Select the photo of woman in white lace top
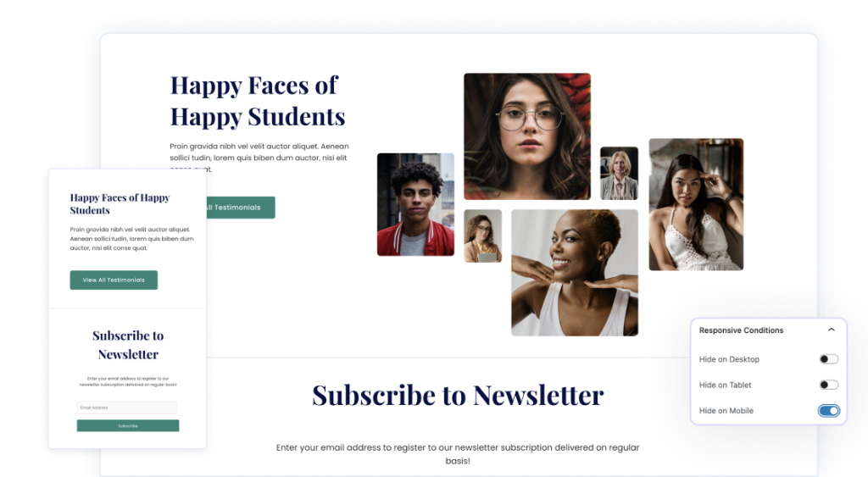 [x=696, y=205]
